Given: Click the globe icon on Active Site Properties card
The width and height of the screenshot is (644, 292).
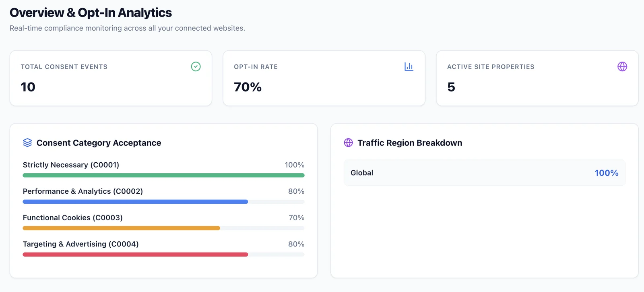Looking at the screenshot, I should point(622,66).
